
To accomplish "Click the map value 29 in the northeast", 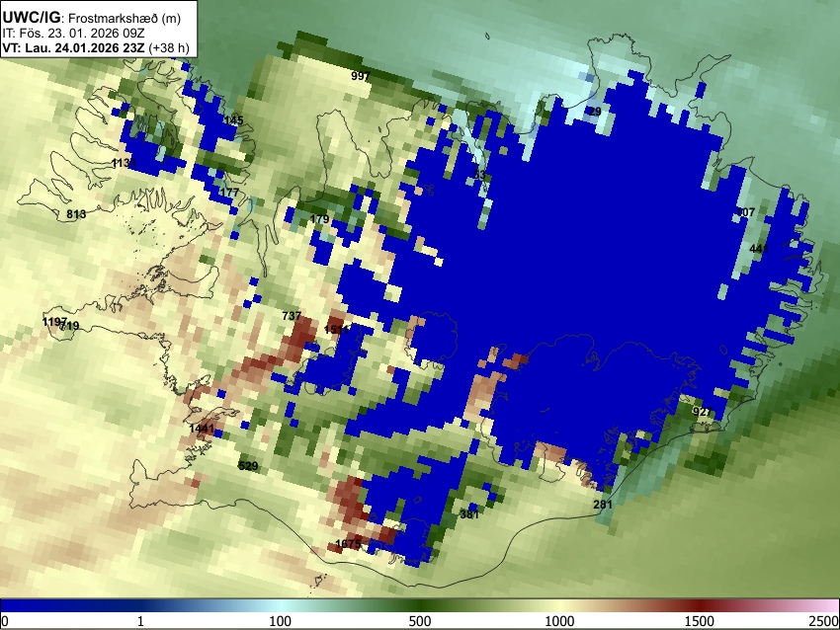I will pyautogui.click(x=595, y=112).
